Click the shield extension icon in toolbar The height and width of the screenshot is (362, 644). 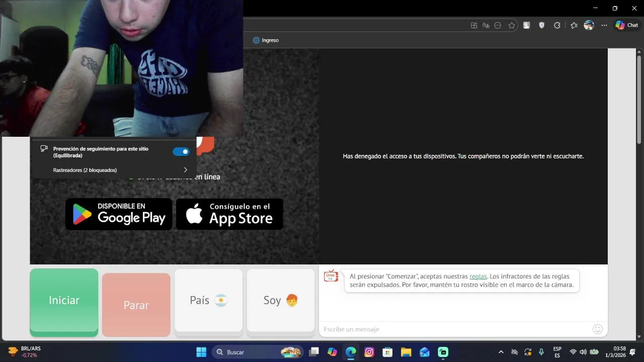[x=542, y=25]
